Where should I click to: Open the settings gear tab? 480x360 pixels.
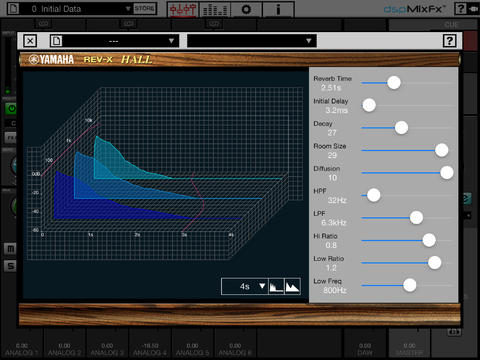click(246, 9)
